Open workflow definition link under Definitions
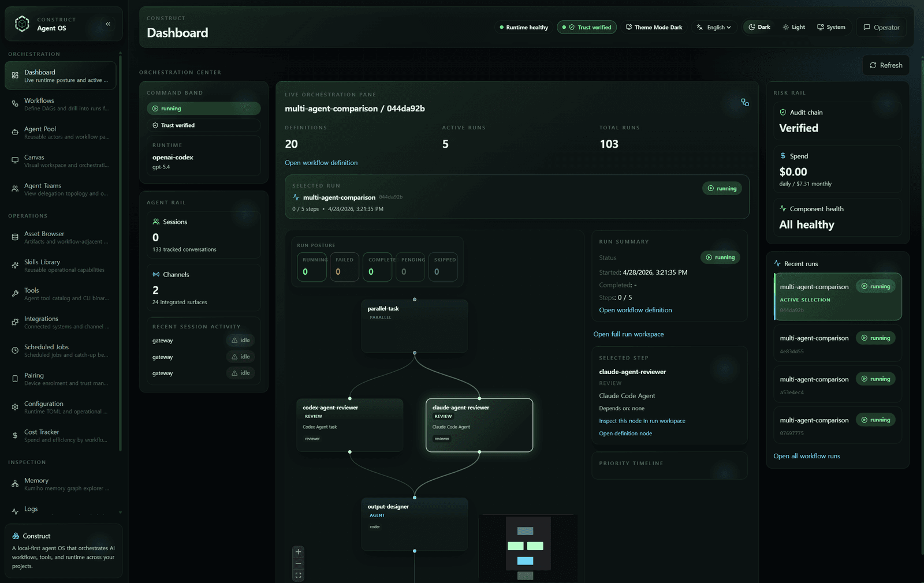Screen dimensions: 924x583 click(321, 163)
